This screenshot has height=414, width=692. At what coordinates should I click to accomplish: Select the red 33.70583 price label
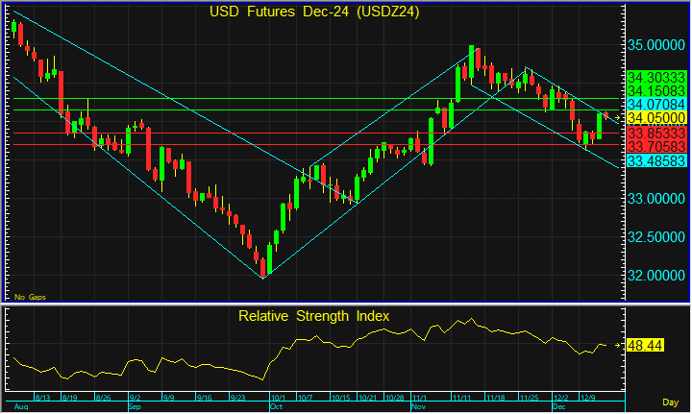656,146
